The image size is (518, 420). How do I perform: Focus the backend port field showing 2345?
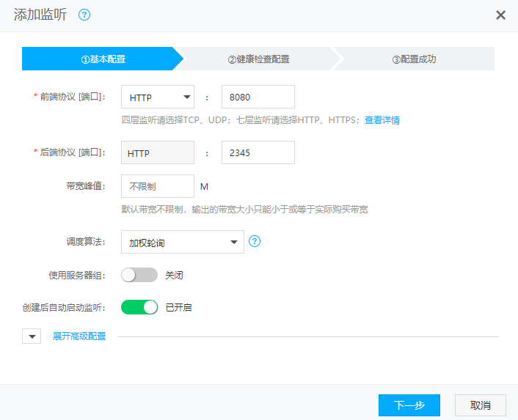pos(258,152)
